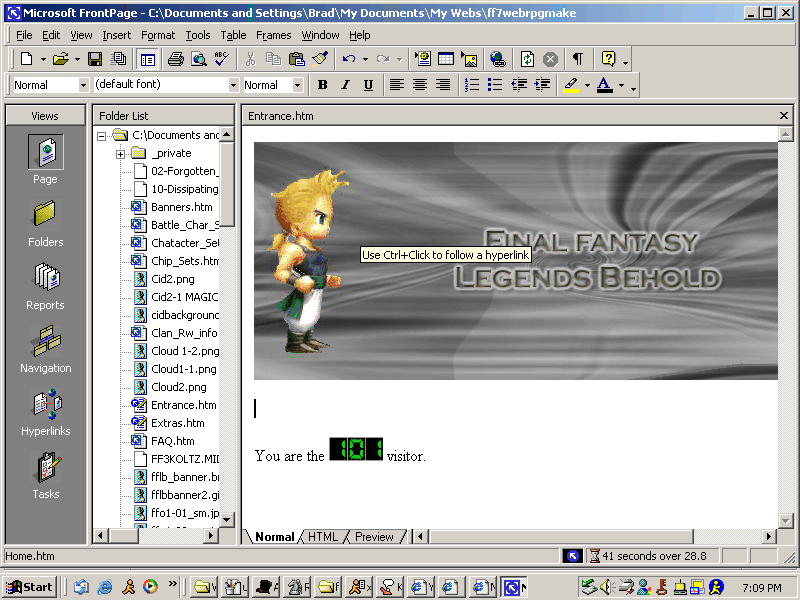Switch to Folders view

click(45, 224)
